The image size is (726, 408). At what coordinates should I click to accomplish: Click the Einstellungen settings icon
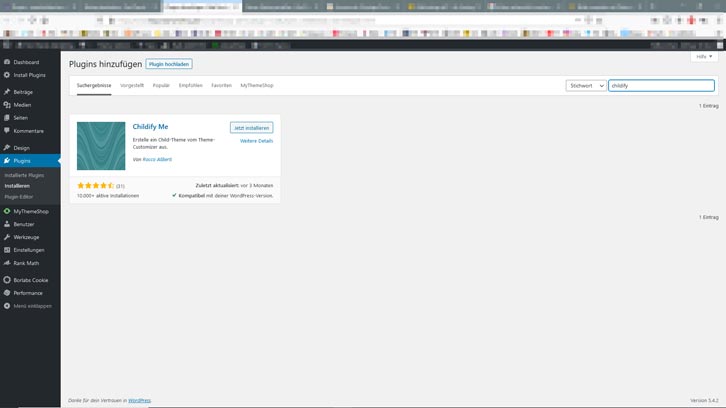7,250
